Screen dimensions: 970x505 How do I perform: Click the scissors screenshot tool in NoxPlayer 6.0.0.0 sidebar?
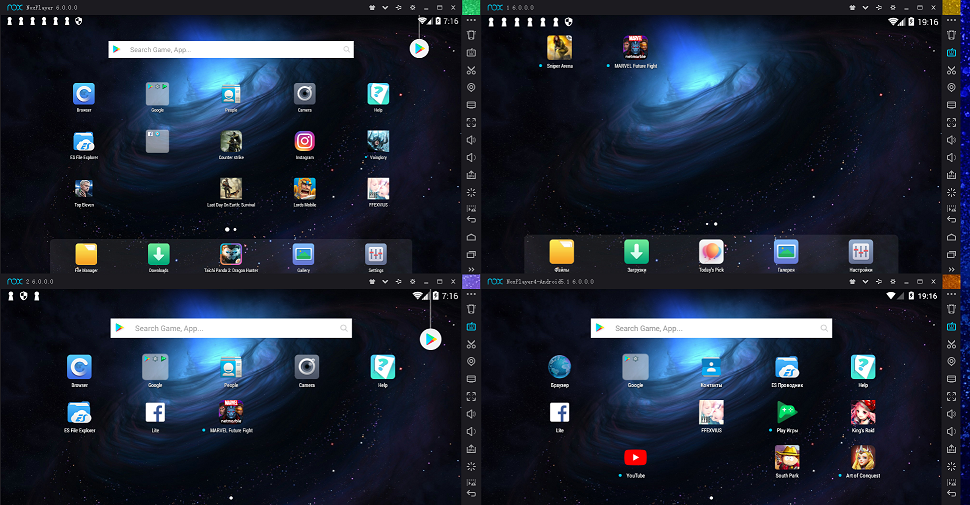click(471, 71)
